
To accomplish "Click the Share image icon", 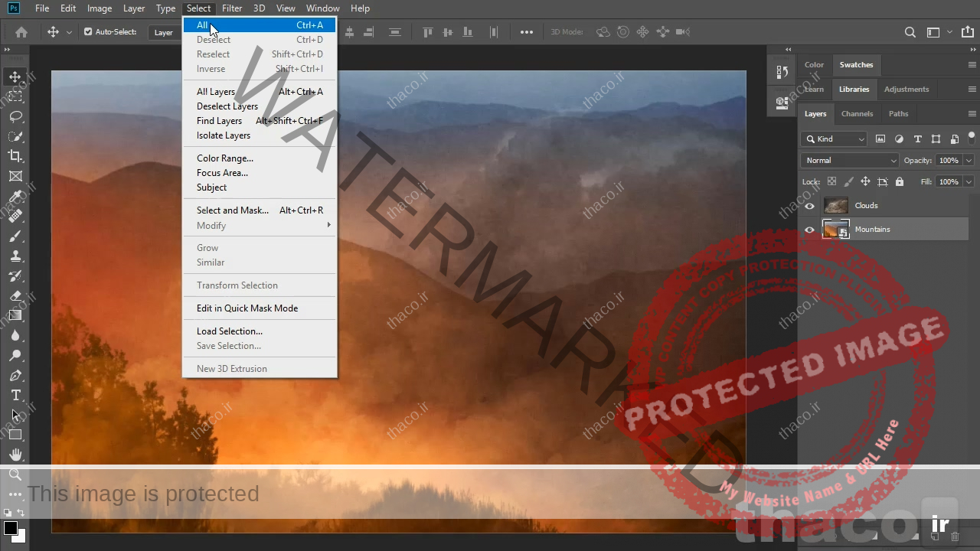I will coord(968,32).
